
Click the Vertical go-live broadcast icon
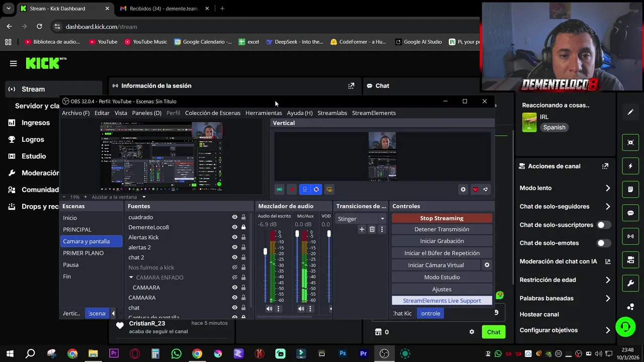click(x=279, y=190)
